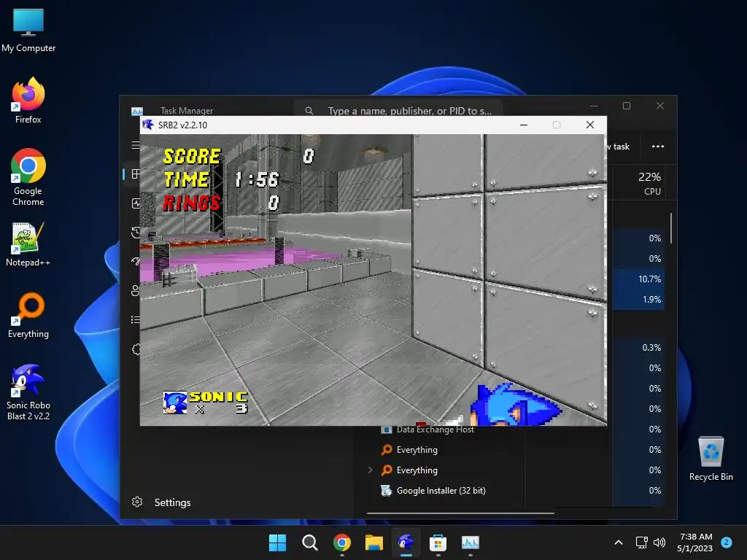Launch Everything search desktop shortcut
The image size is (747, 560).
[28, 315]
